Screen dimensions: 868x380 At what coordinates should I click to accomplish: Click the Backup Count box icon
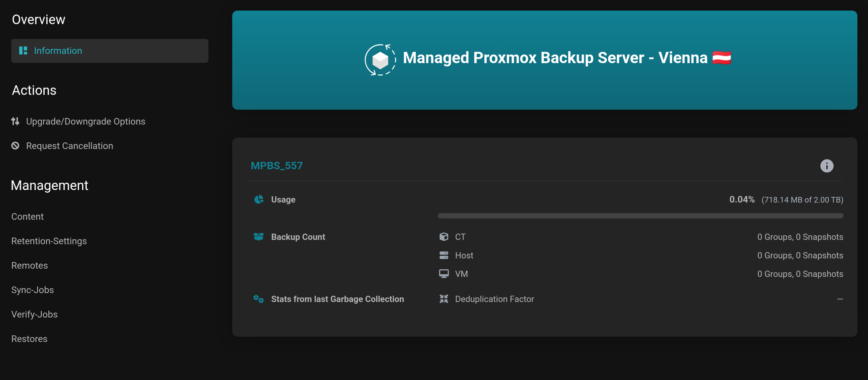pyautogui.click(x=259, y=237)
